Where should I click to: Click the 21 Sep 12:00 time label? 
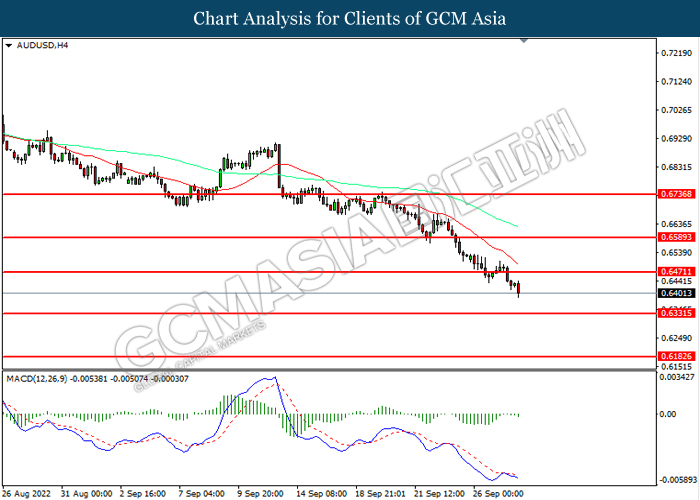coord(440,494)
